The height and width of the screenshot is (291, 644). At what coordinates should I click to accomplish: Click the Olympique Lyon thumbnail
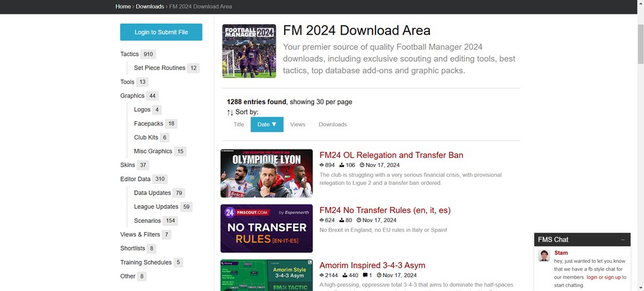tap(266, 174)
